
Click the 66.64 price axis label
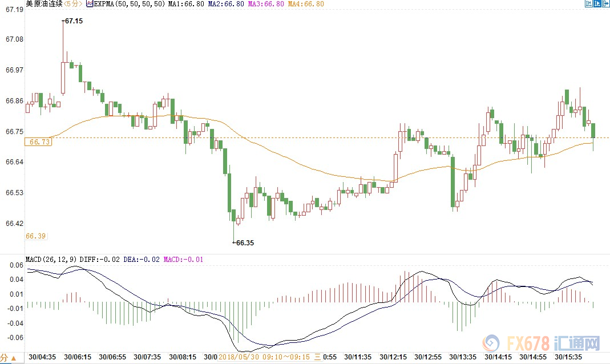[x=15, y=162]
